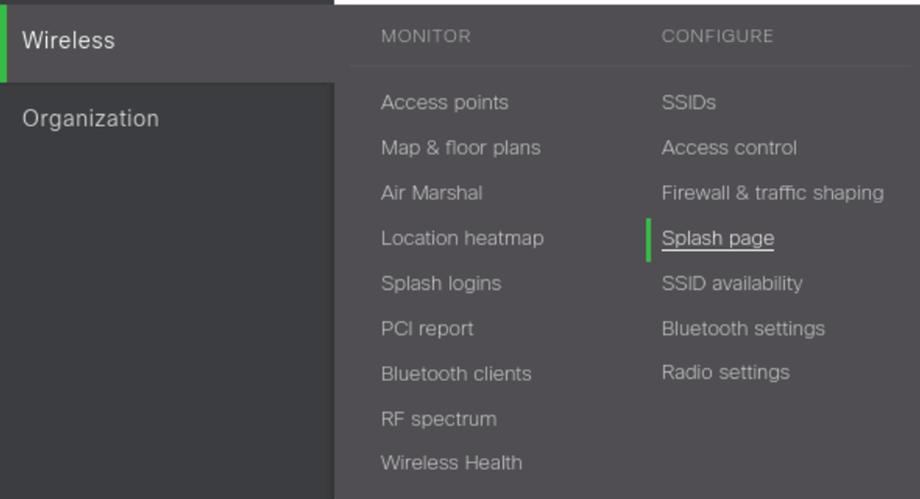Open Splash logins page
The width and height of the screenshot is (920, 499).
pos(440,283)
